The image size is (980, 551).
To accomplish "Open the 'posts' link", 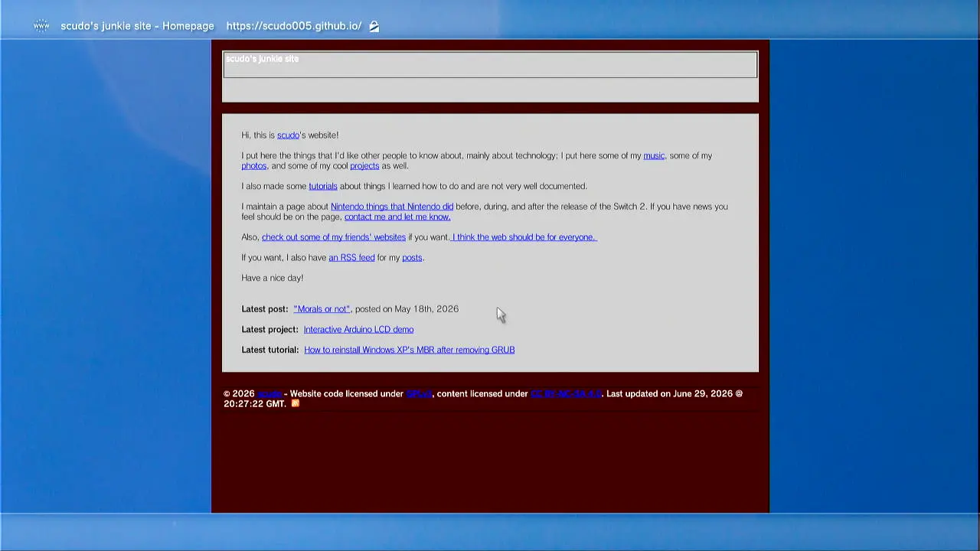I will (412, 258).
